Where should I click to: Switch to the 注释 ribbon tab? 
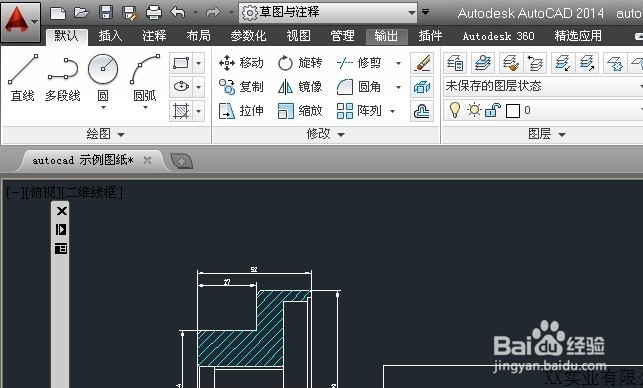coord(154,36)
